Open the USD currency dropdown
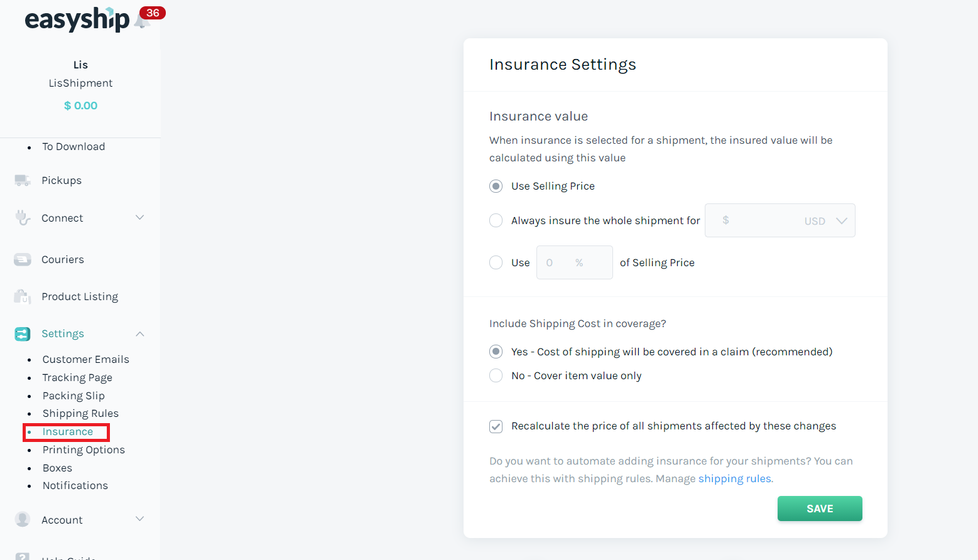The width and height of the screenshot is (978, 560). click(x=825, y=220)
